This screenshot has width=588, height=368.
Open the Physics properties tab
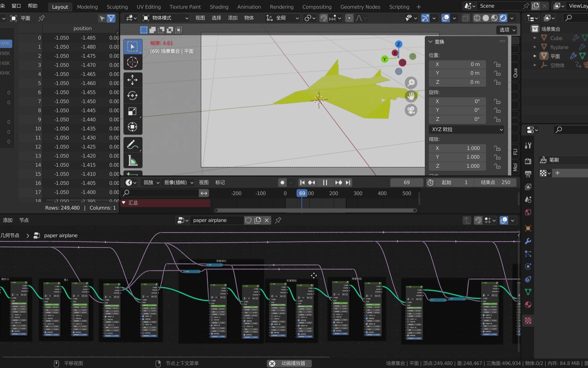528,267
